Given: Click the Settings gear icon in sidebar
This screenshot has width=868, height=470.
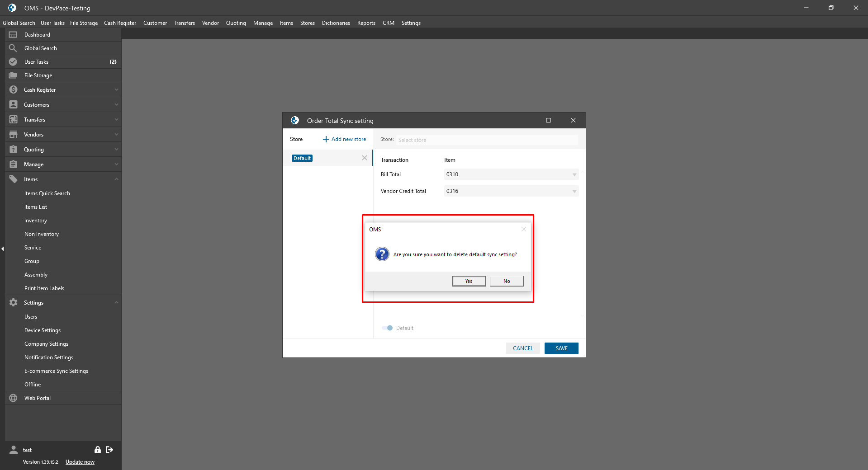Looking at the screenshot, I should 14,303.
